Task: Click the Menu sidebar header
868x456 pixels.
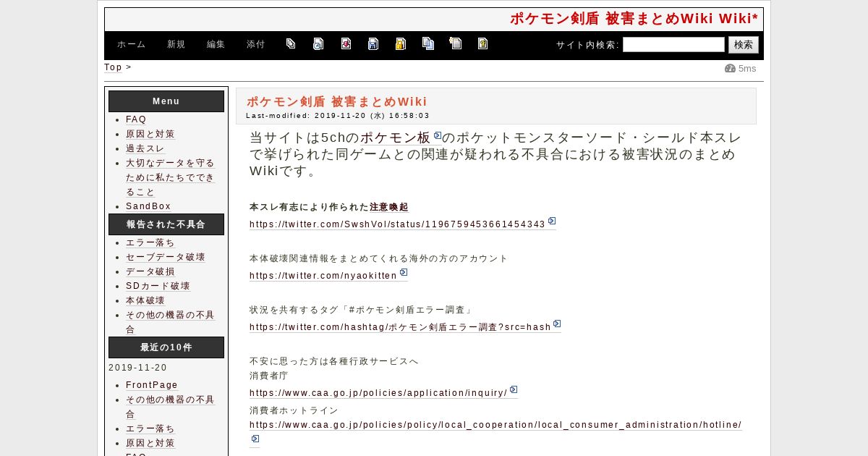Action: point(166,101)
